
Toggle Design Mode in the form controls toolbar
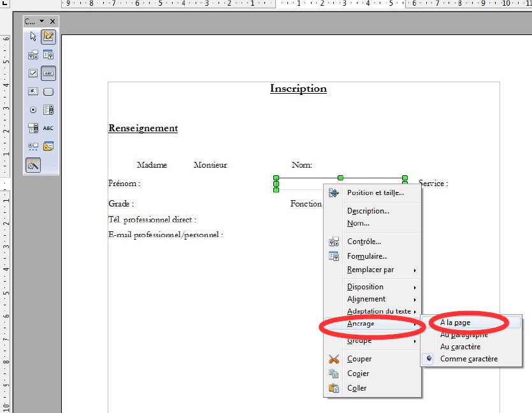(48, 37)
